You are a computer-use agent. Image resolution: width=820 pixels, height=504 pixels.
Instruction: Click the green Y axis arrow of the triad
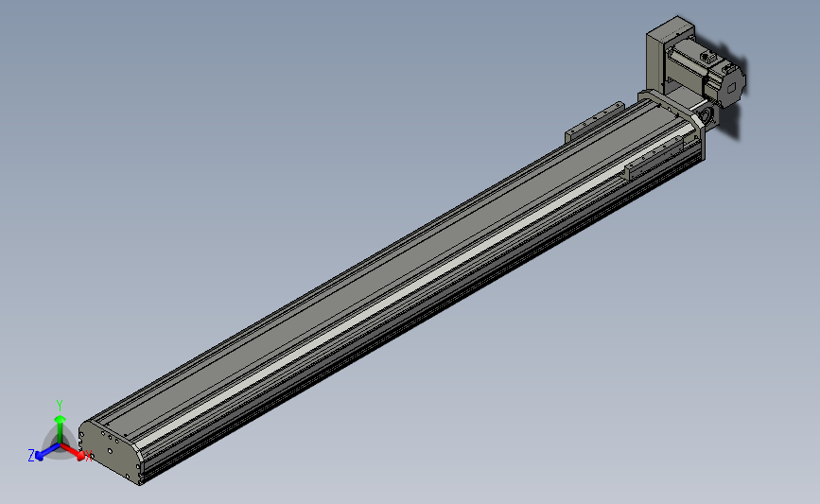tap(60, 428)
